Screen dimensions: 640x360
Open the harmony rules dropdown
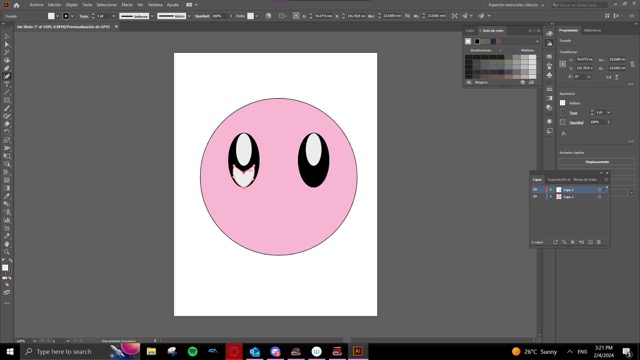point(537,41)
